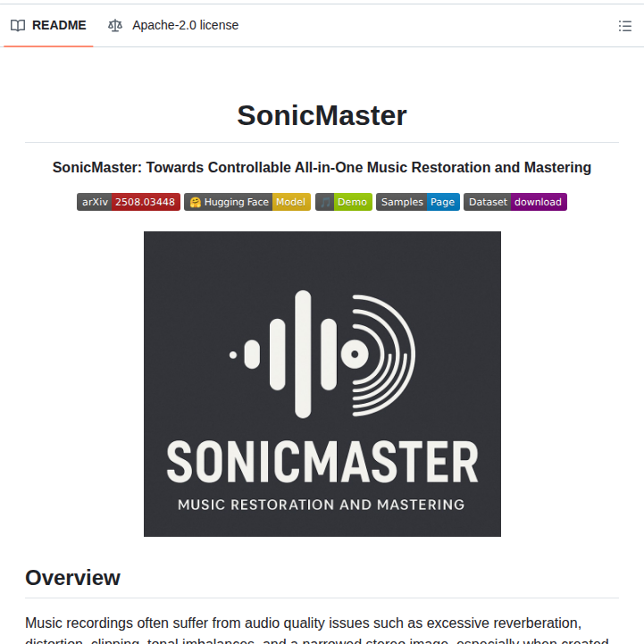Open the arXiv 2508.03448 badge
This screenshot has width=644, height=644.
(129, 202)
